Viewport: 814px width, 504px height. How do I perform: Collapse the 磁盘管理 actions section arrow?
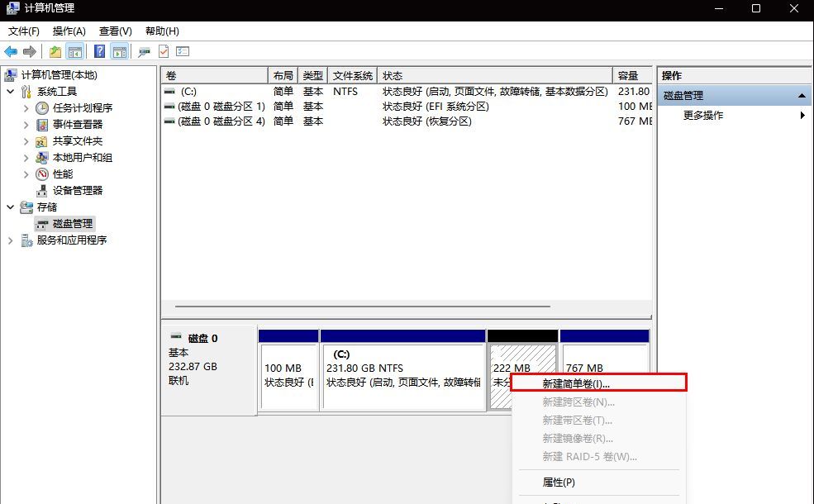pos(802,96)
